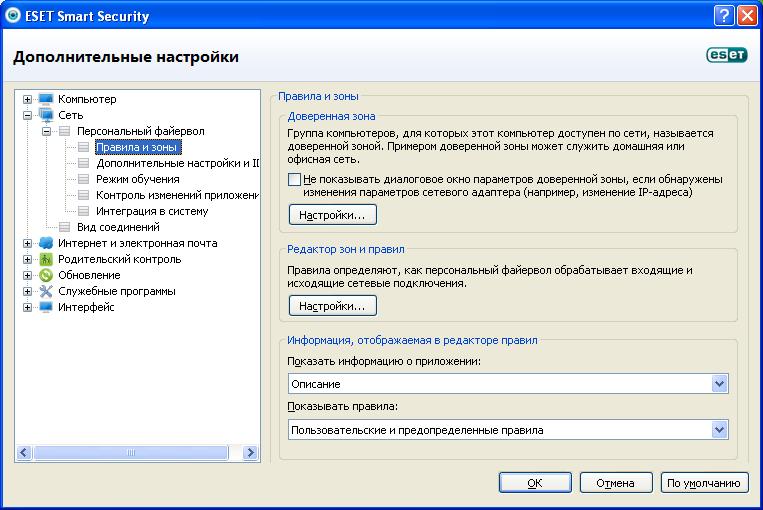This screenshot has height=510, width=763.
Task: Select the Компьютер tree label
Action: point(87,99)
